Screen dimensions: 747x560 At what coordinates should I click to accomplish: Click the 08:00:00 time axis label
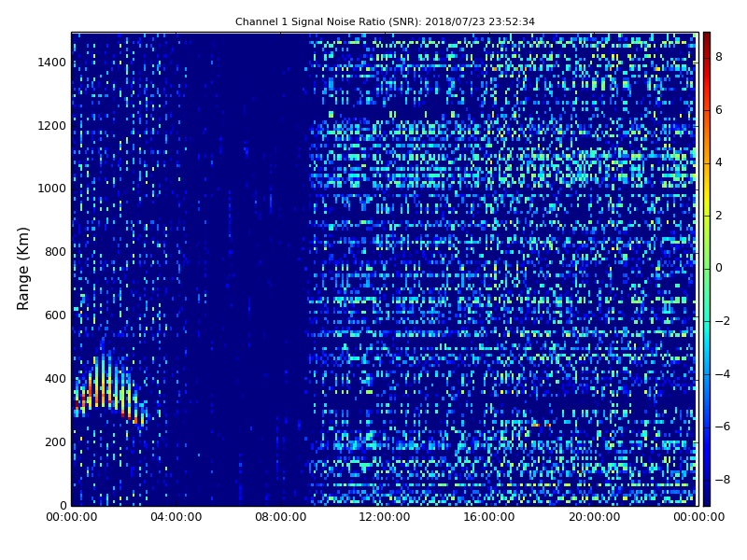tap(281, 517)
